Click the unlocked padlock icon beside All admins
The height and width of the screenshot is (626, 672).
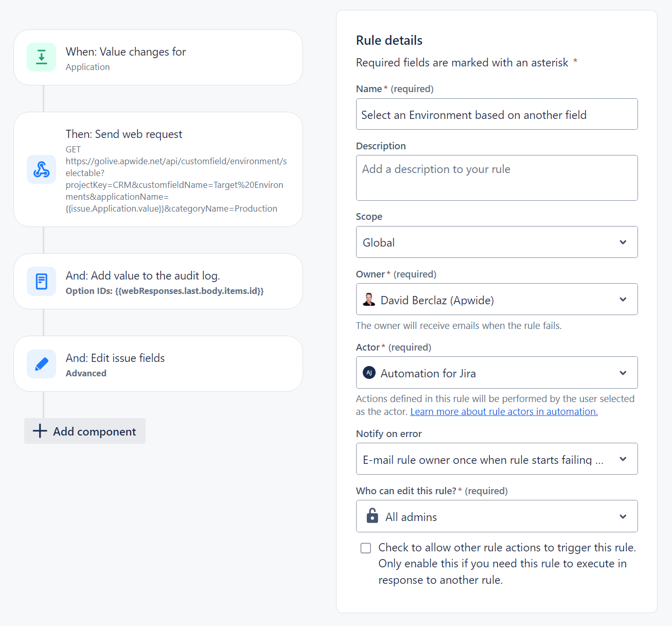tap(372, 516)
